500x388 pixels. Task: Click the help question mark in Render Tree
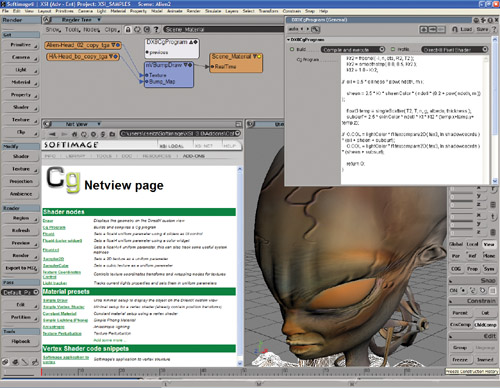click(x=156, y=30)
